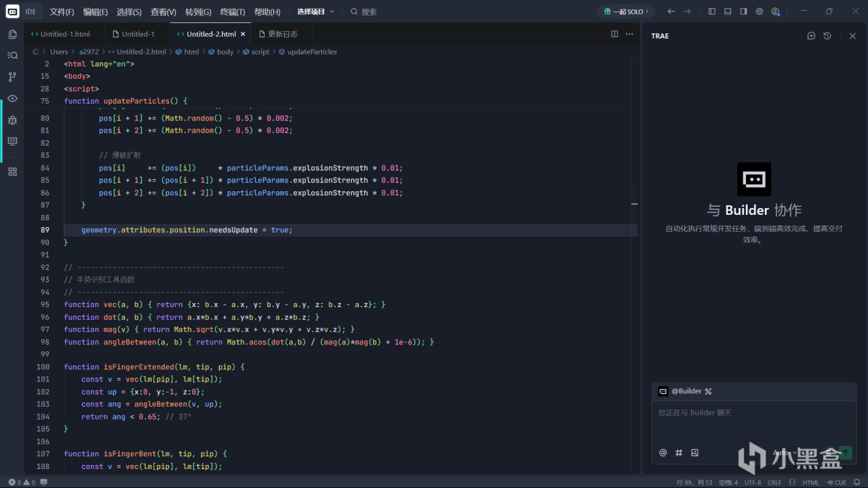868x488 pixels.
Task: Open the Search panel in activity bar
Action: (12, 56)
